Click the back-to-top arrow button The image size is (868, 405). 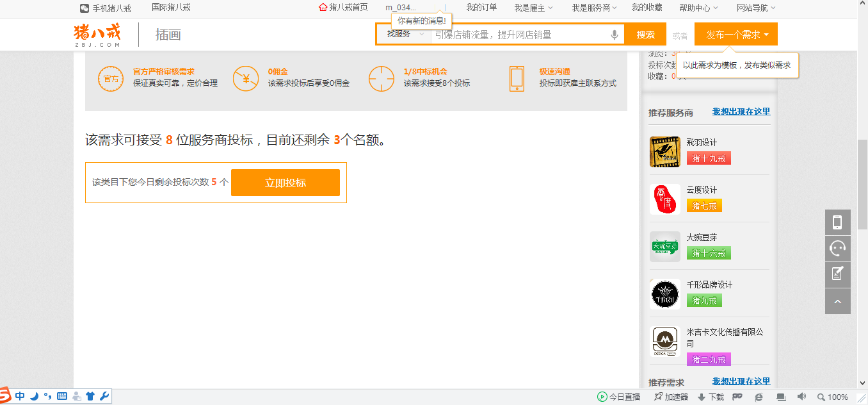tap(837, 301)
